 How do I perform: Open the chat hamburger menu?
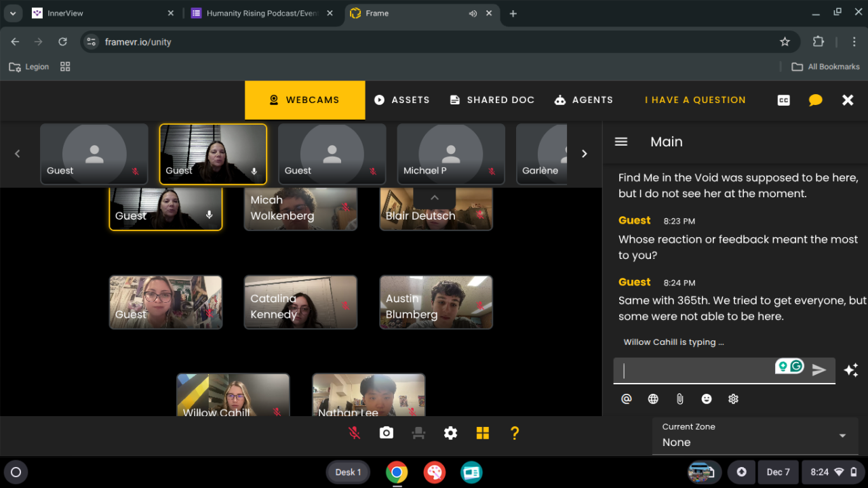[621, 142]
